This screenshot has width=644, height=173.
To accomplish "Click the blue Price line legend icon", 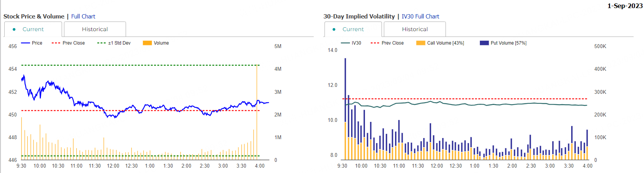I will click(25, 43).
